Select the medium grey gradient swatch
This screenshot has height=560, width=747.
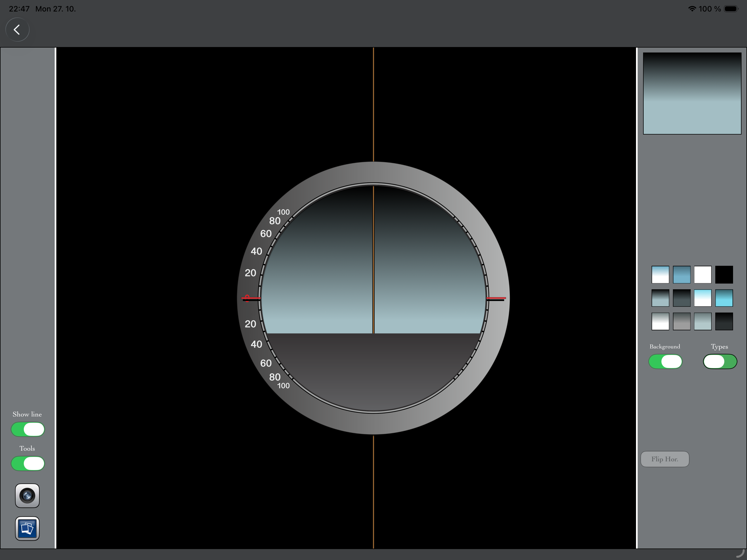tap(681, 321)
